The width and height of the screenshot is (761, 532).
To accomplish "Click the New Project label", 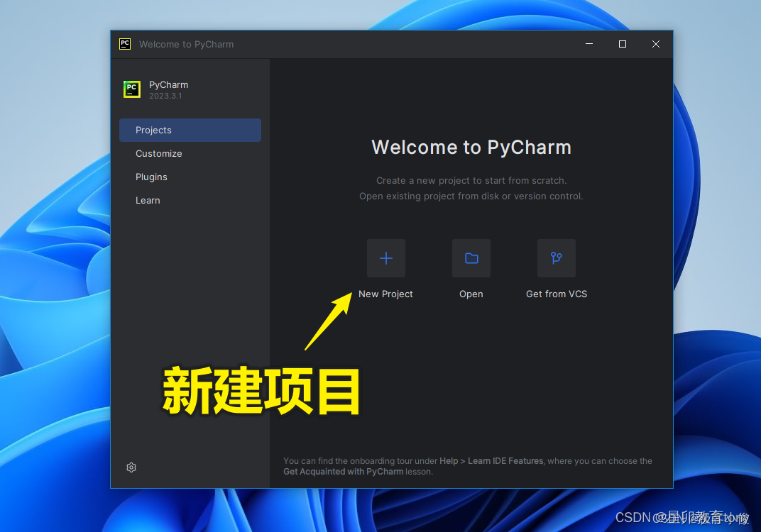I will point(386,294).
